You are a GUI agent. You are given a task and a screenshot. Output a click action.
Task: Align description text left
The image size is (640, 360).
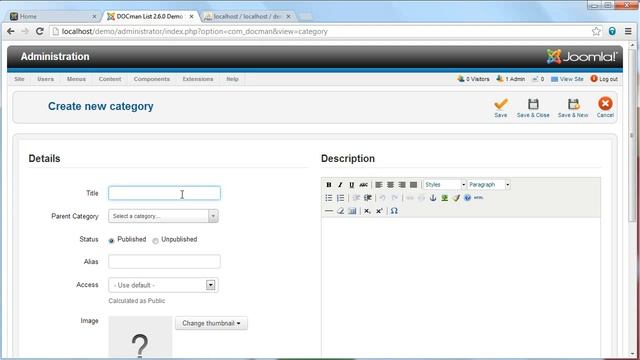(x=379, y=185)
